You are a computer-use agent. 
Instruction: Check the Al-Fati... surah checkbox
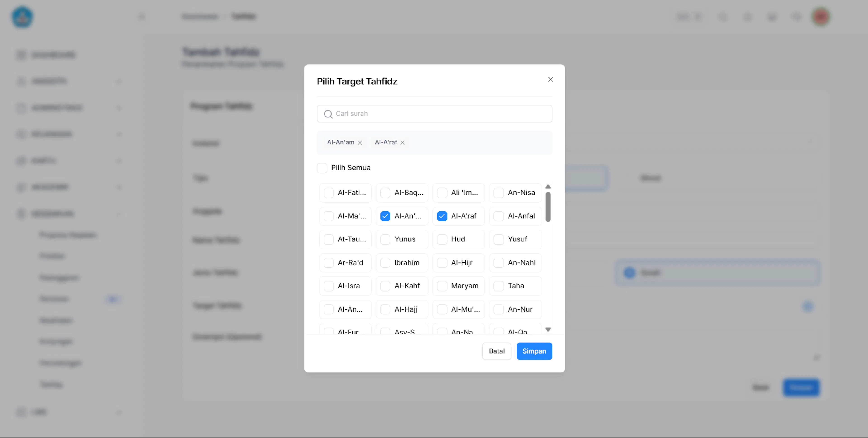pos(328,193)
